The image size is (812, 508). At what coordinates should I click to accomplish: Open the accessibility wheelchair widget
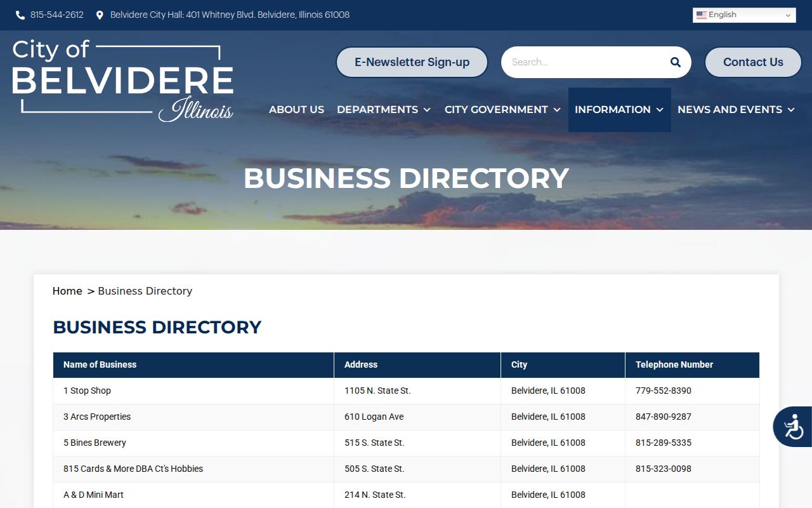point(793,427)
